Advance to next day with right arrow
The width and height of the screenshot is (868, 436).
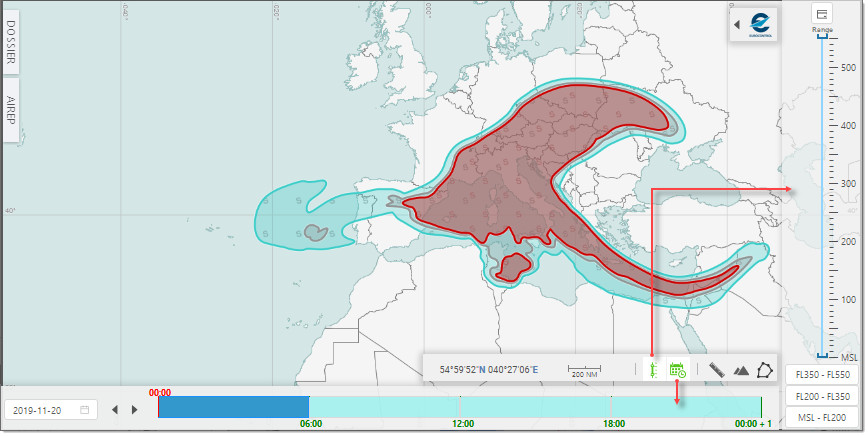(135, 410)
